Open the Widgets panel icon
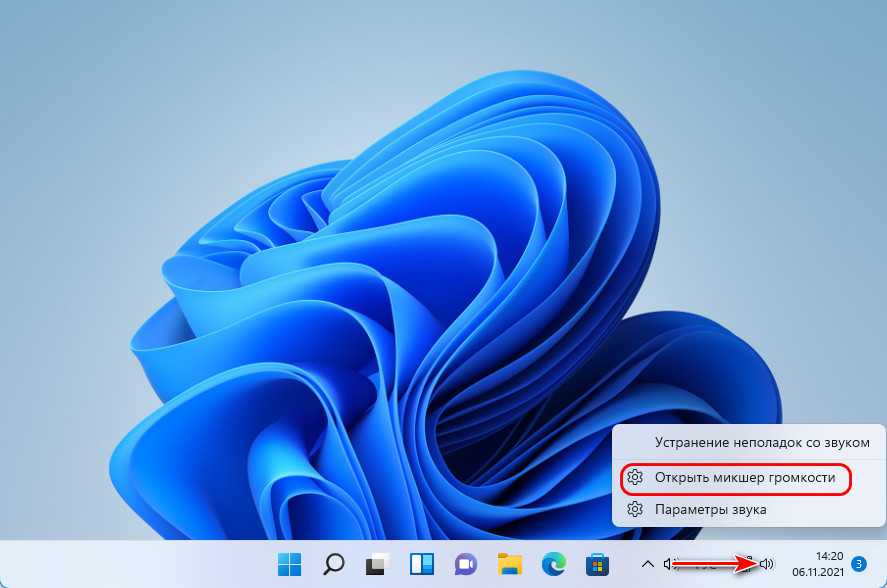 tap(421, 564)
